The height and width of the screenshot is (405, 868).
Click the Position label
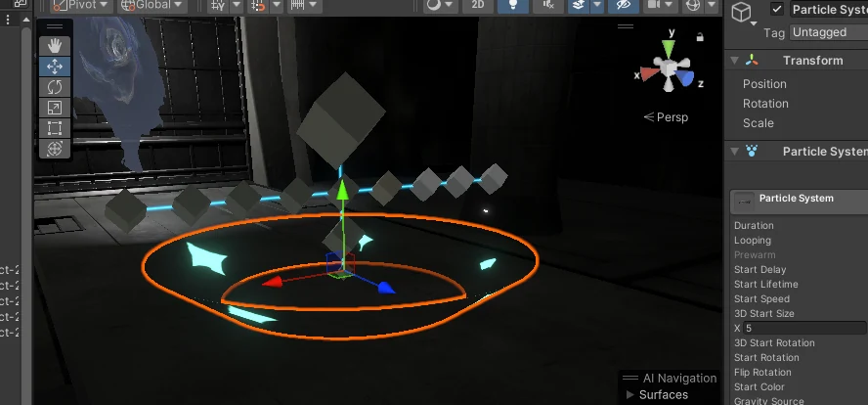point(764,84)
